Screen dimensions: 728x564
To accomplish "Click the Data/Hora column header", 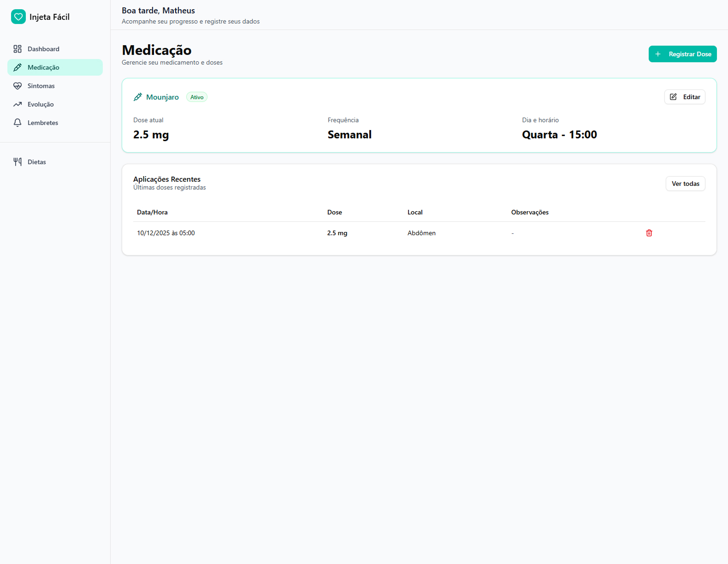I will pyautogui.click(x=152, y=212).
